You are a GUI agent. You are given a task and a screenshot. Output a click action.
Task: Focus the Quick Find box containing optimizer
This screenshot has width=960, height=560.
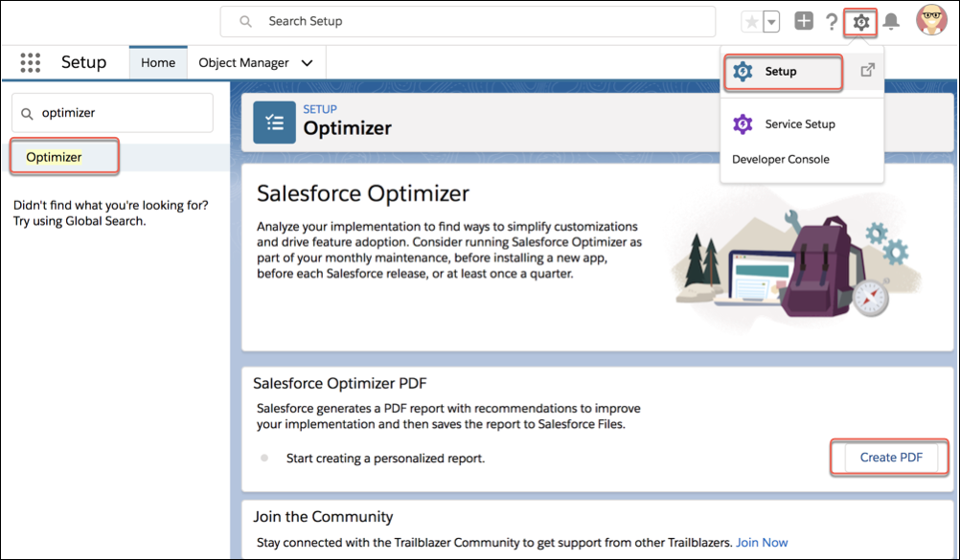tap(113, 113)
